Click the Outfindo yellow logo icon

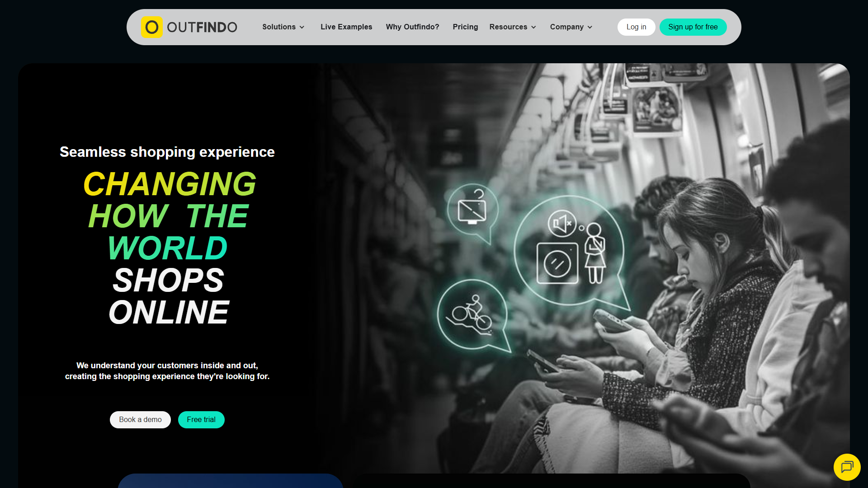pos(151,27)
